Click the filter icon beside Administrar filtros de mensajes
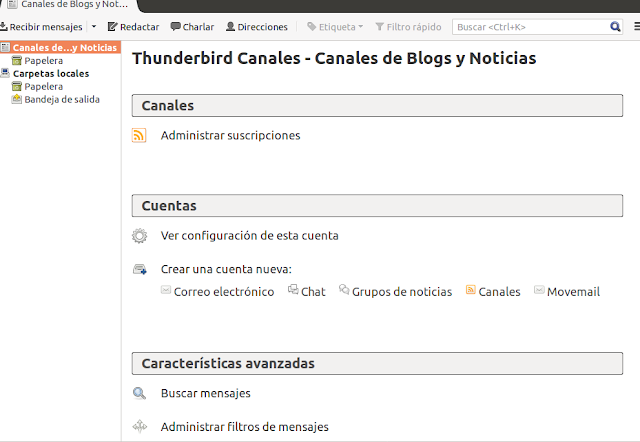The image size is (640, 442). pos(140,426)
